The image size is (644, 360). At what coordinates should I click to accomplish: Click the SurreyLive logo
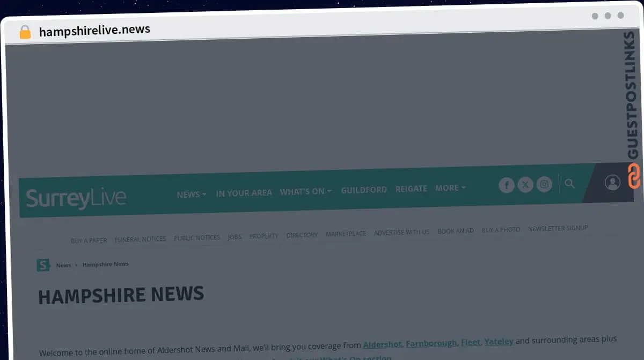pos(76,198)
